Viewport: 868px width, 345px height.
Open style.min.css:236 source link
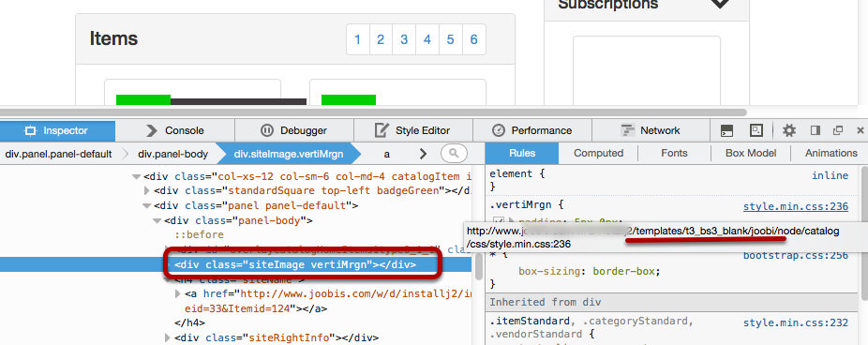tap(796, 206)
